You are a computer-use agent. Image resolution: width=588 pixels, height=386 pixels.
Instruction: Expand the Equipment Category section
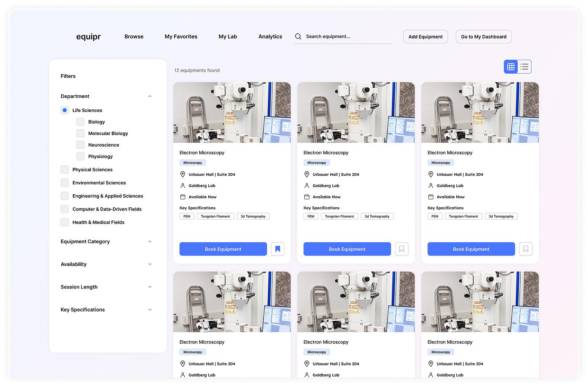point(150,241)
